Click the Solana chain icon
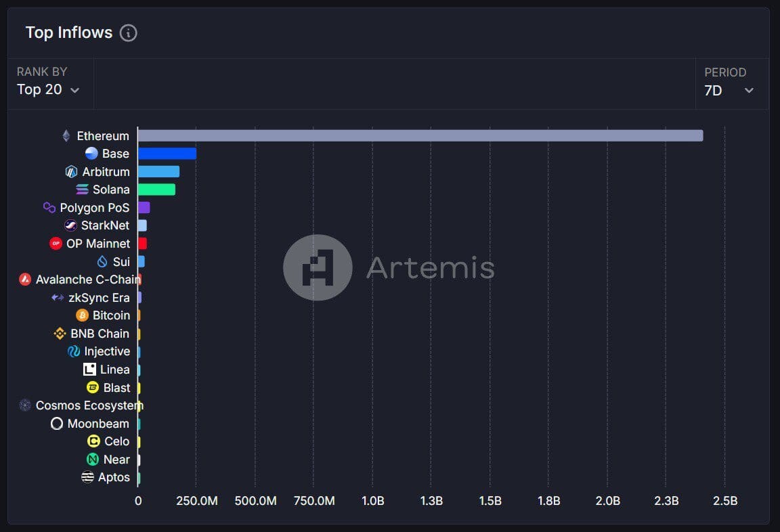The height and width of the screenshot is (532, 780). [82, 190]
